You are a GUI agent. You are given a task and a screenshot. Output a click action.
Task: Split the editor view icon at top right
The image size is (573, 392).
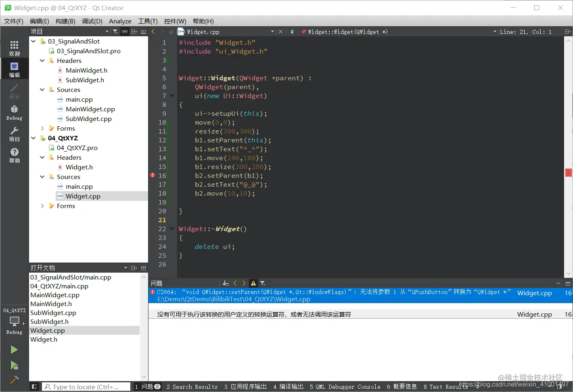click(x=568, y=31)
